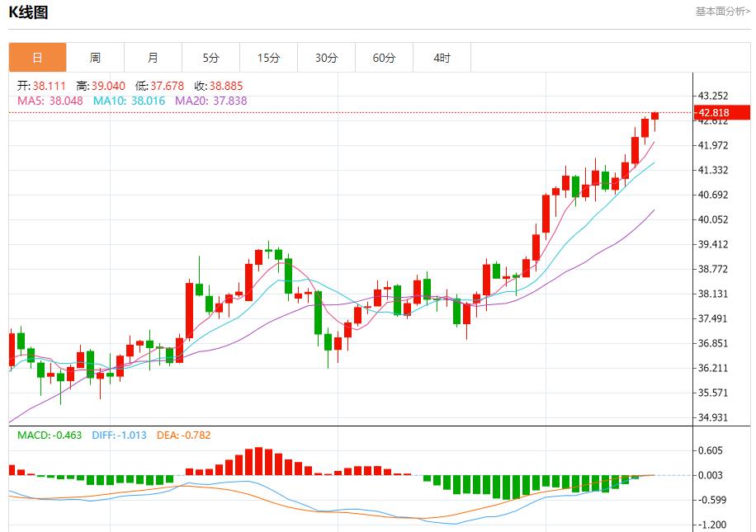This screenshot has height=532, width=756.
Task: Select the 15分 interval tab
Action: tap(267, 57)
